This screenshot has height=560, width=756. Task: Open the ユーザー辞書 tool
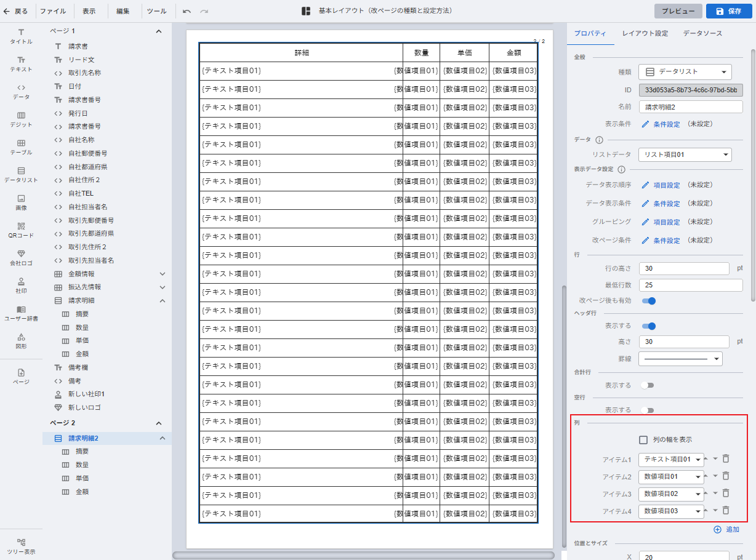(21, 313)
